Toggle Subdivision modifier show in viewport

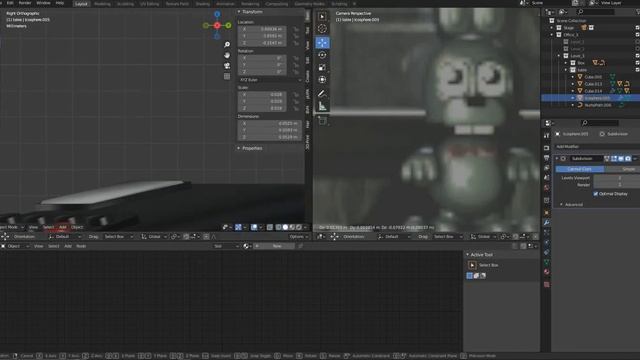621,158
